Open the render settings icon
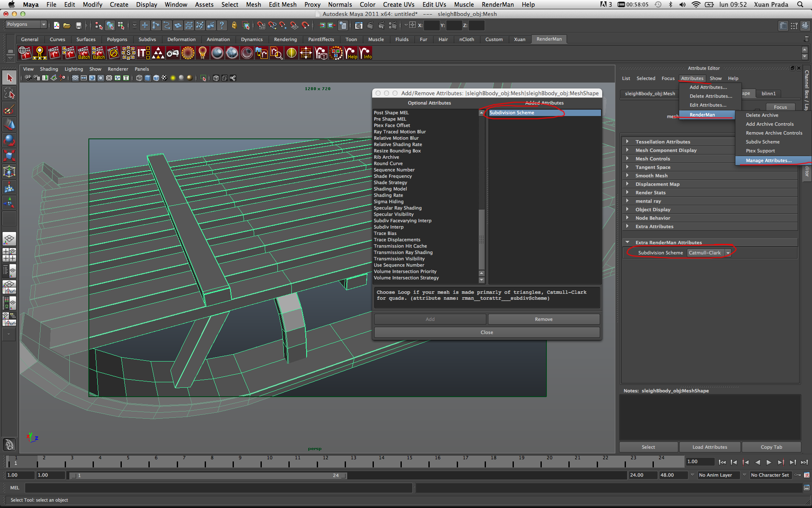The width and height of the screenshot is (812, 508). tap(392, 25)
